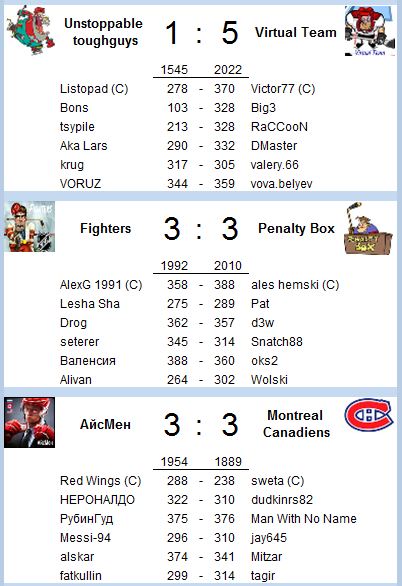Select player Snatch88
Screen dimensions: 402x586
(276, 342)
